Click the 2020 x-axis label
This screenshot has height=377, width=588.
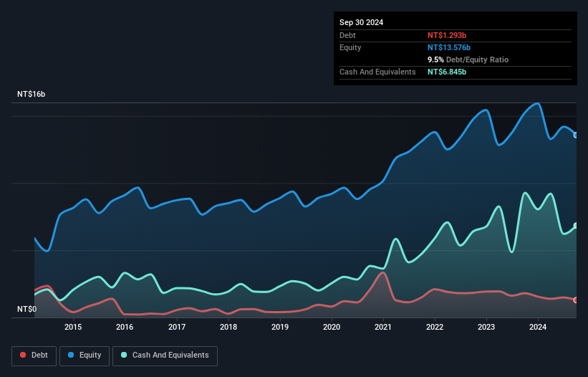click(332, 327)
